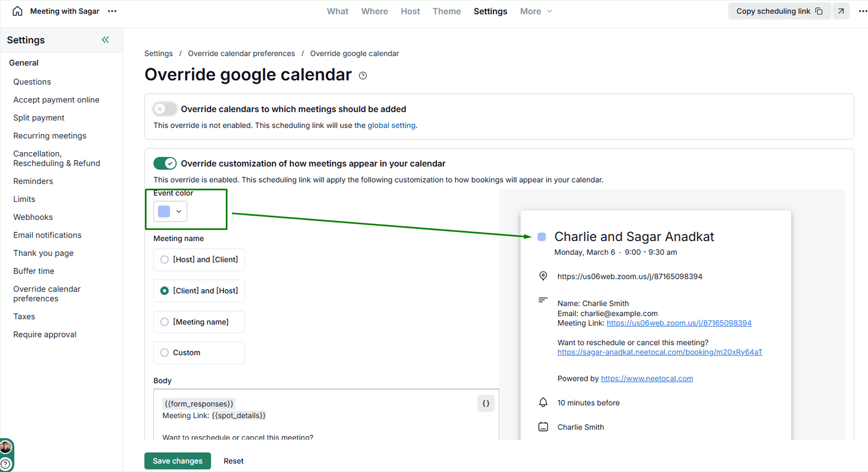Switch to the Theme tab
The image size is (868, 472).
pos(447,11)
